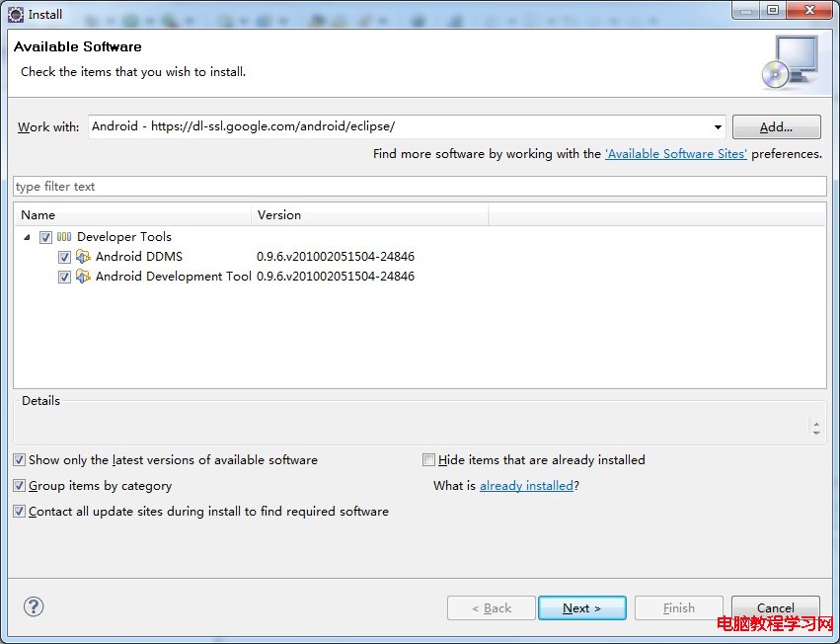Click the Add... button

pyautogui.click(x=776, y=127)
